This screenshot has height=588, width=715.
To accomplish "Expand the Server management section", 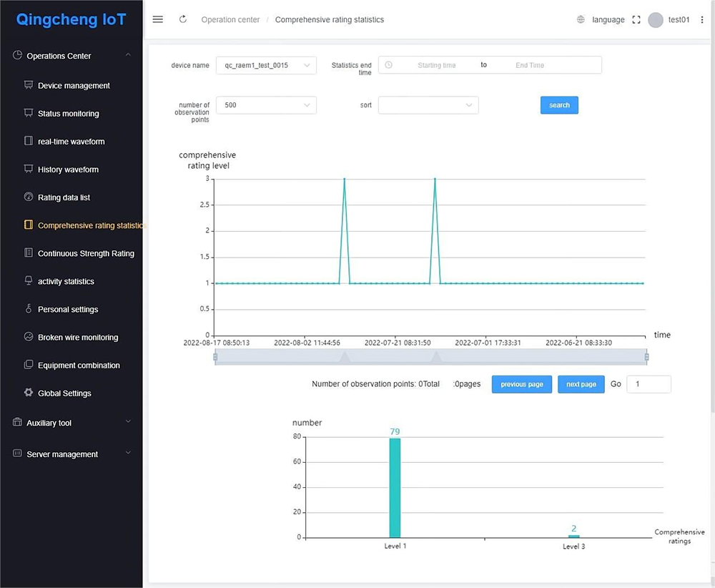I will point(128,453).
